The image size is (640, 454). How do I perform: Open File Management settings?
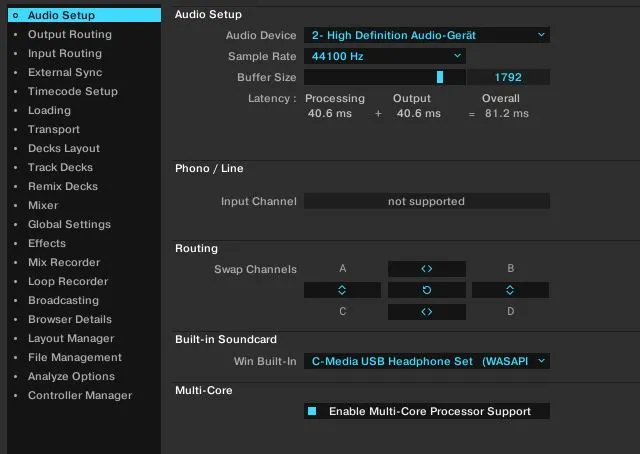click(x=74, y=357)
